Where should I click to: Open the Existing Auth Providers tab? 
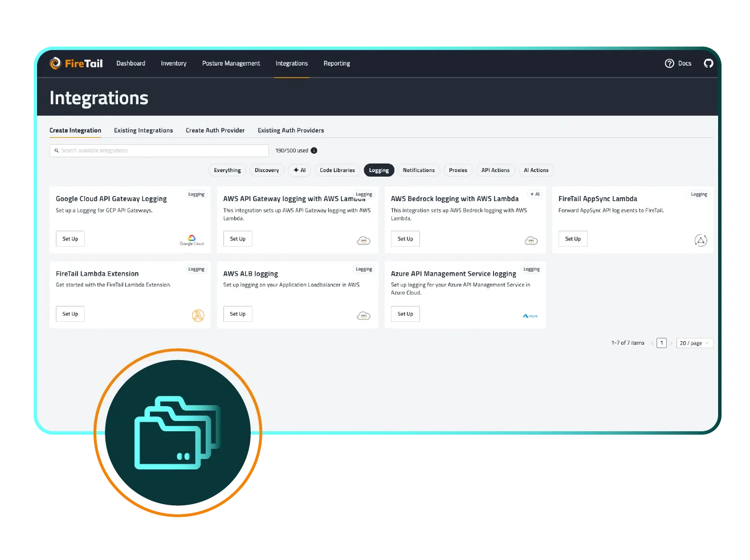(x=291, y=130)
